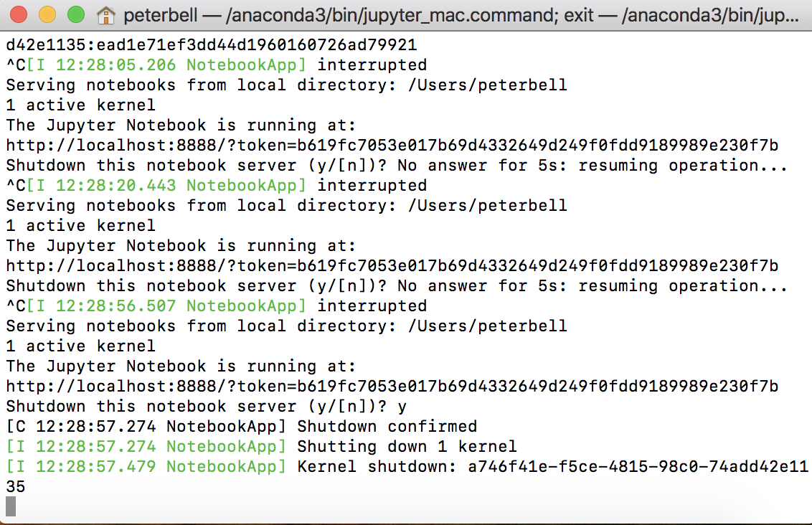
Task: Click the green full-screen window button
Action: tap(76, 14)
